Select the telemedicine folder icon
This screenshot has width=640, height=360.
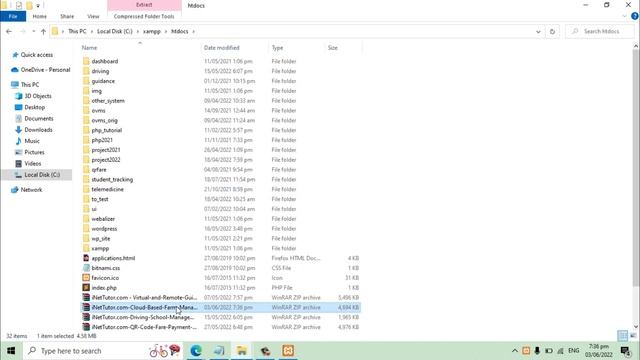pos(86,189)
